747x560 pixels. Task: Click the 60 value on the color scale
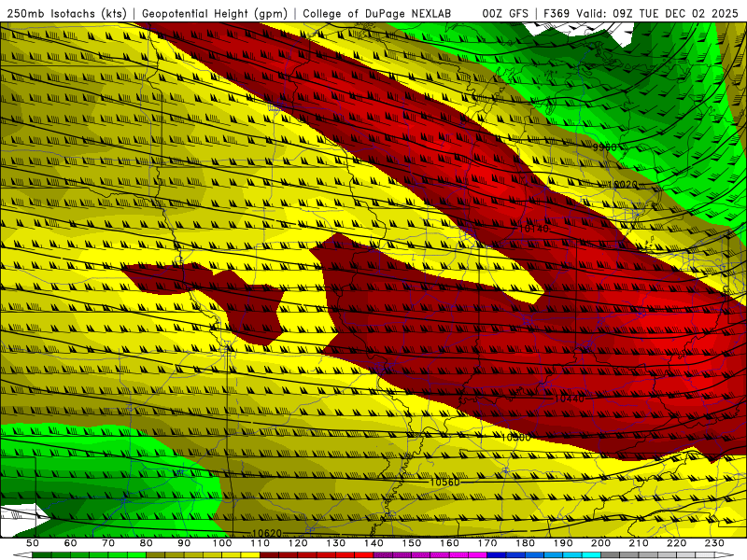(70, 543)
